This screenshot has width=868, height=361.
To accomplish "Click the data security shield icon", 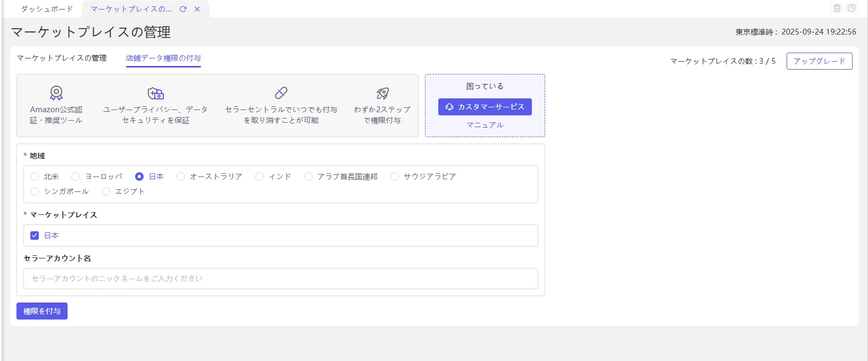I will [156, 94].
